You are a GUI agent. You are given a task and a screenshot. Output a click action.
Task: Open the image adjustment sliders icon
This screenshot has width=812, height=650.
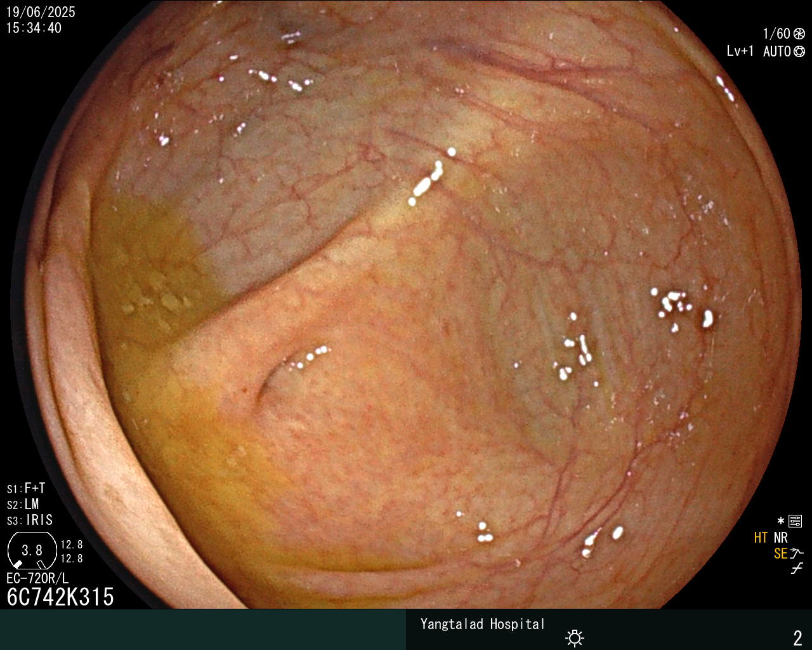795,522
